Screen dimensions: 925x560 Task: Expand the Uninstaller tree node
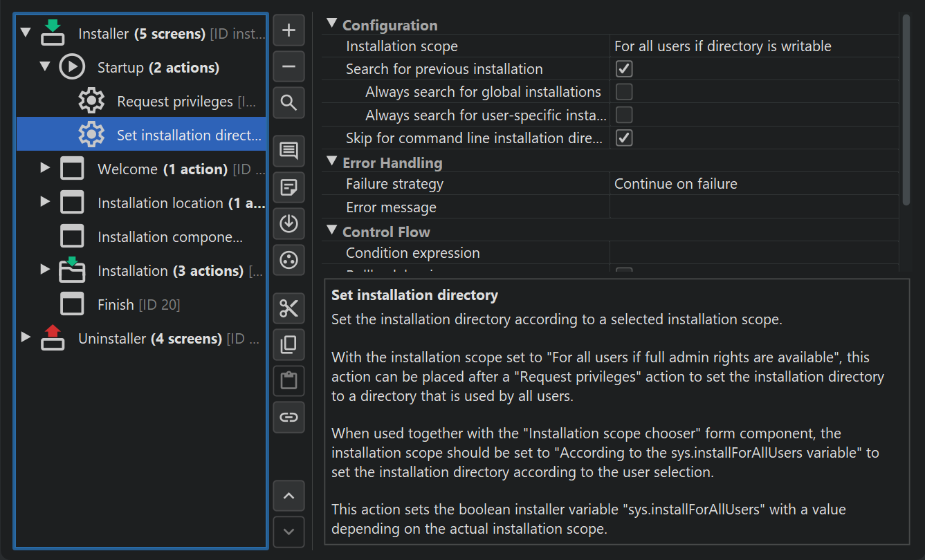pos(26,337)
